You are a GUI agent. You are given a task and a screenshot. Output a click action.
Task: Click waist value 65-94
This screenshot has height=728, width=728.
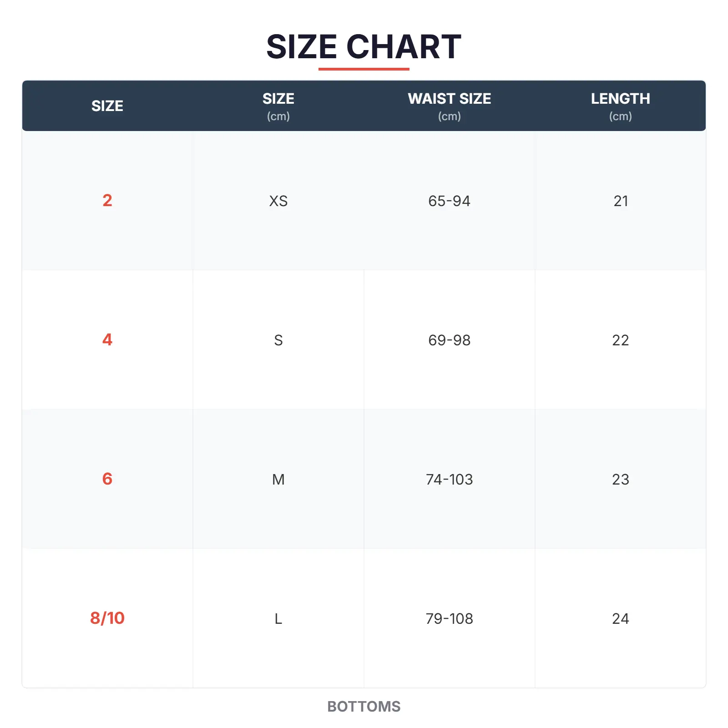(449, 201)
